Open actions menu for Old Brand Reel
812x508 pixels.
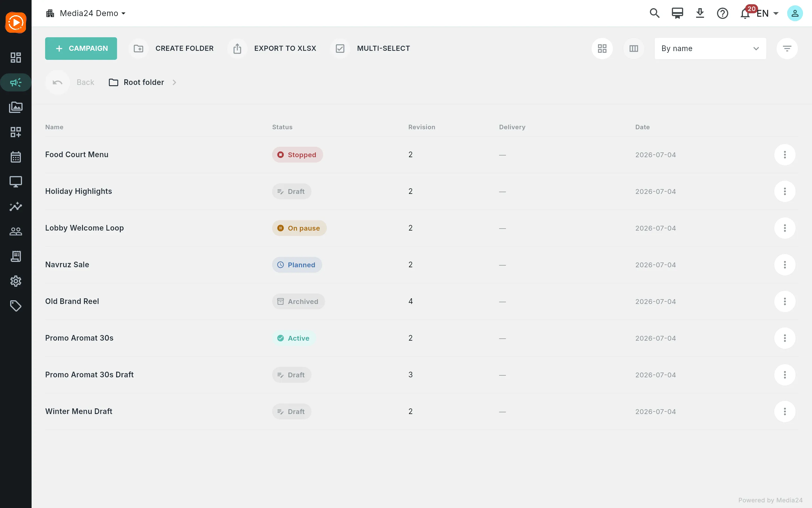785,301
